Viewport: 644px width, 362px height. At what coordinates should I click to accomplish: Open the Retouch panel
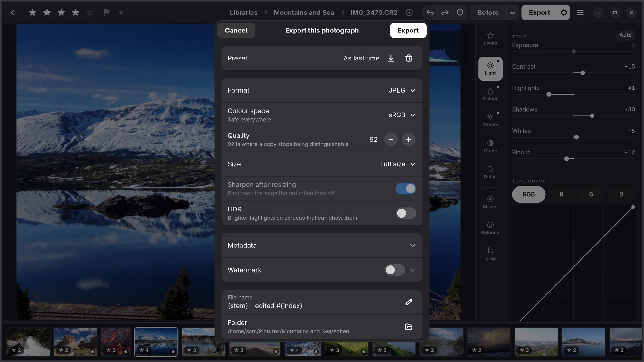[490, 228]
